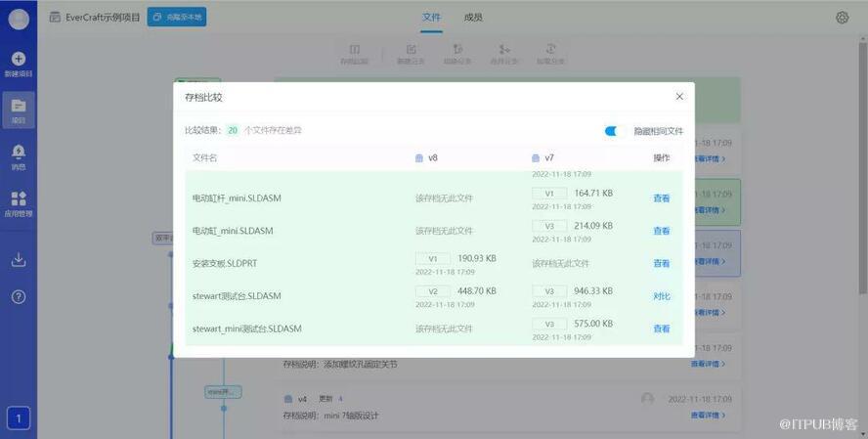The width and height of the screenshot is (868, 439).
Task: Select the V3 badge in 电动缸_mini row
Action: click(549, 227)
